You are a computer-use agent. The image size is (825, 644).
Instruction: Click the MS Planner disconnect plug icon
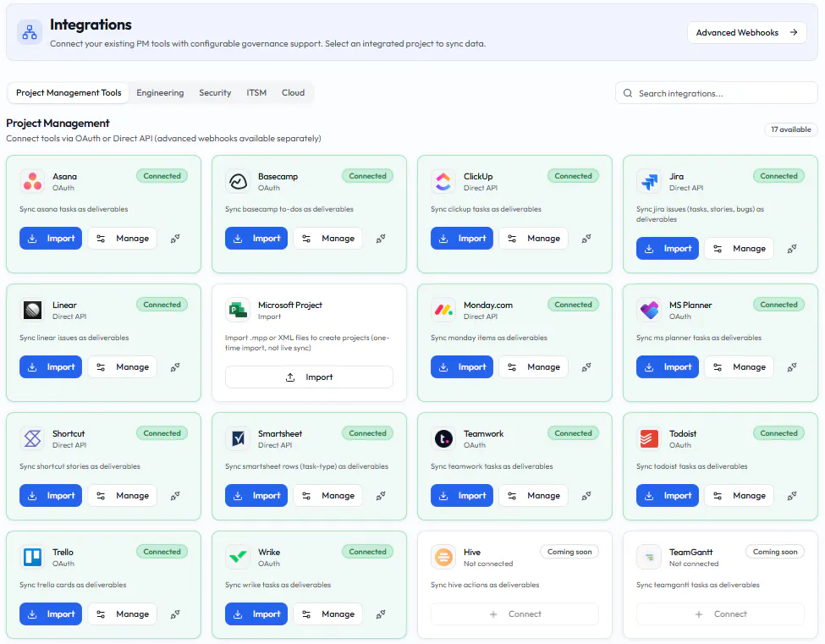point(792,366)
